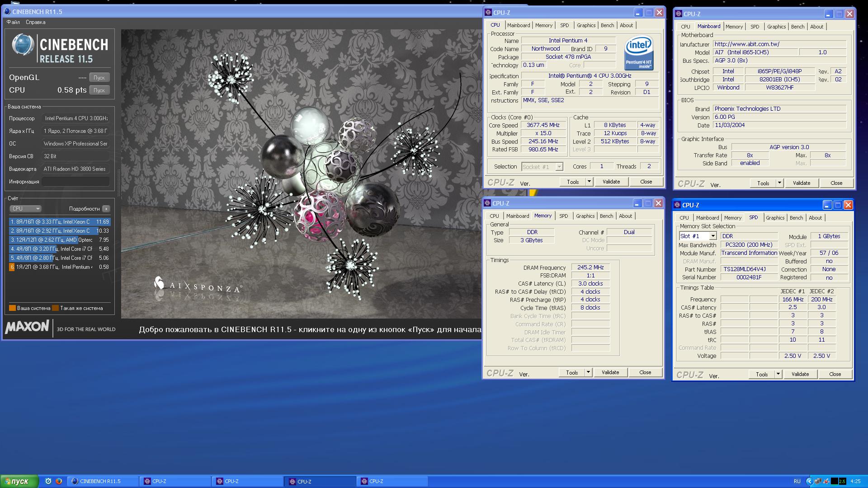Image resolution: width=868 pixels, height=488 pixels.
Task: Click the taskbar clock 4:25
Action: [855, 481]
